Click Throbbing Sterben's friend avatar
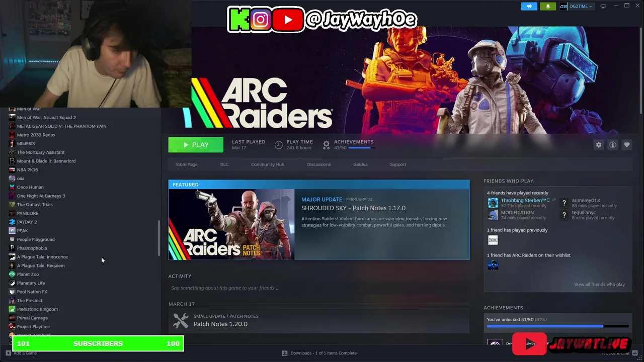The height and width of the screenshot is (362, 644). [493, 203]
